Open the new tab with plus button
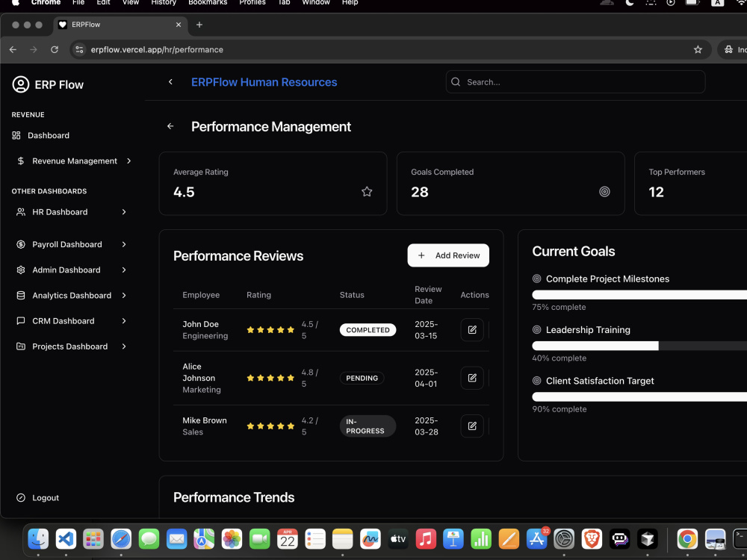The image size is (747, 560). (x=199, y=25)
